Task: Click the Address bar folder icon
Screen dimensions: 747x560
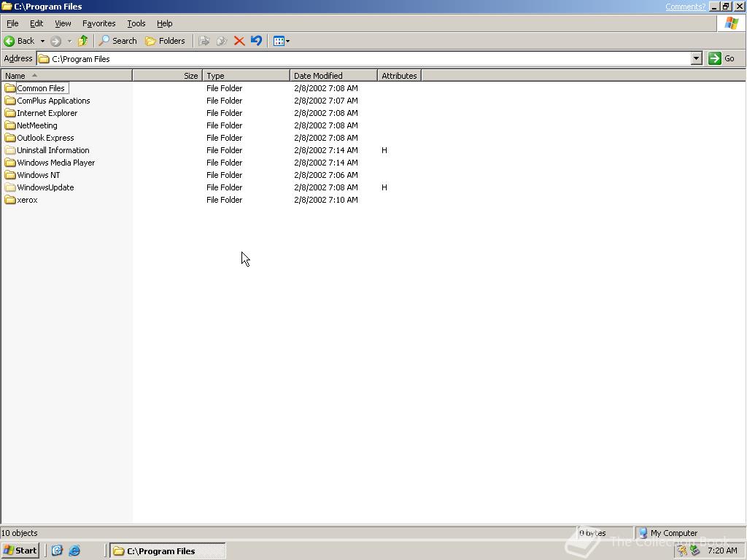Action: tap(44, 59)
